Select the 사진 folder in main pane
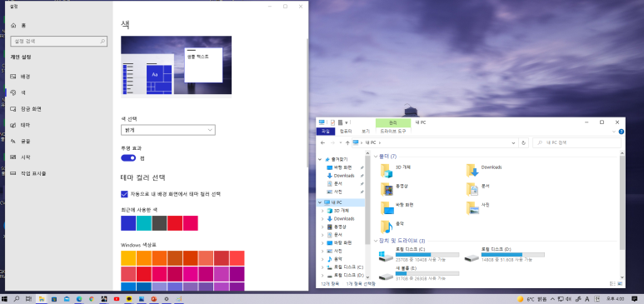 (477, 207)
